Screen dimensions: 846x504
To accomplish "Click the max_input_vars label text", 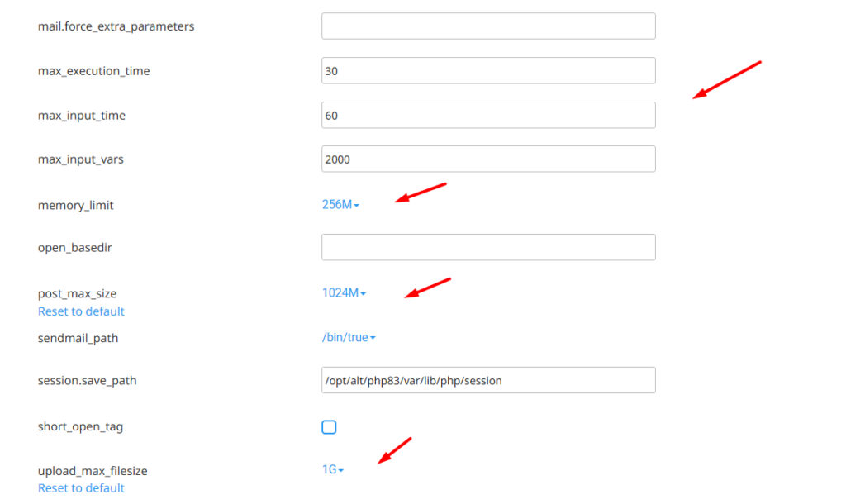I will [81, 159].
